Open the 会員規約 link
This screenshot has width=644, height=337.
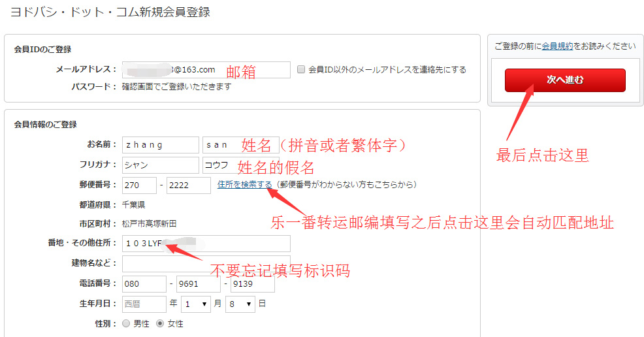[557, 46]
